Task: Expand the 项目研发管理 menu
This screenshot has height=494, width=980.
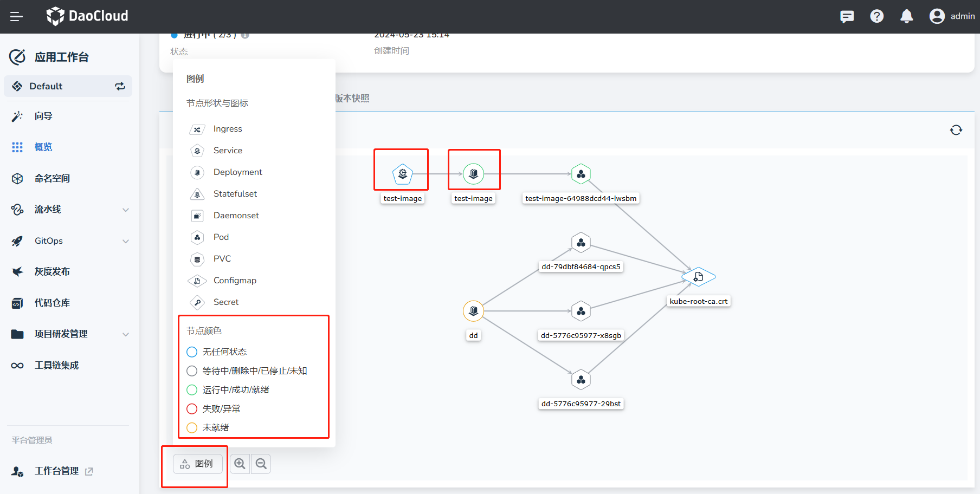Action: tap(125, 334)
